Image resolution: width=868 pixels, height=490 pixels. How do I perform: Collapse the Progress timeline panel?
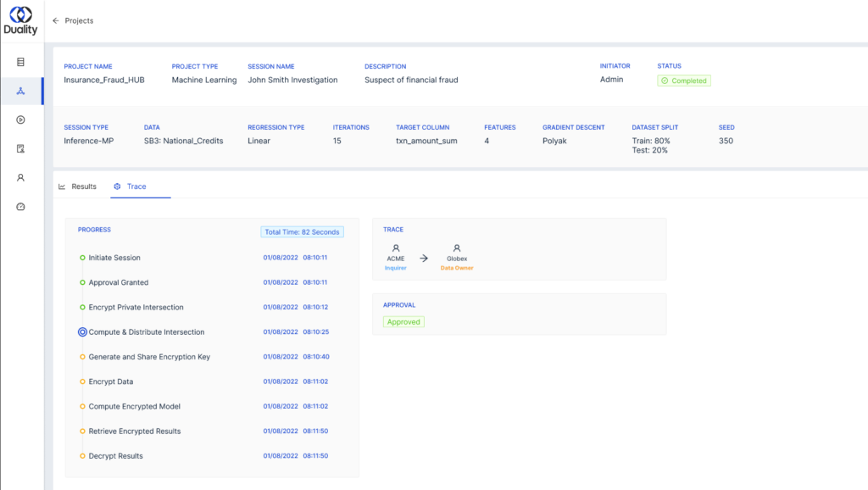point(94,229)
